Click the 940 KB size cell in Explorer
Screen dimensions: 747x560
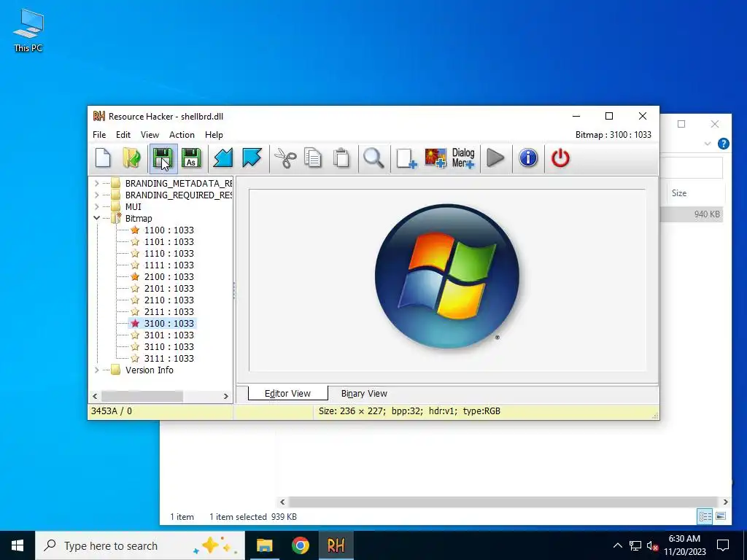tap(707, 214)
